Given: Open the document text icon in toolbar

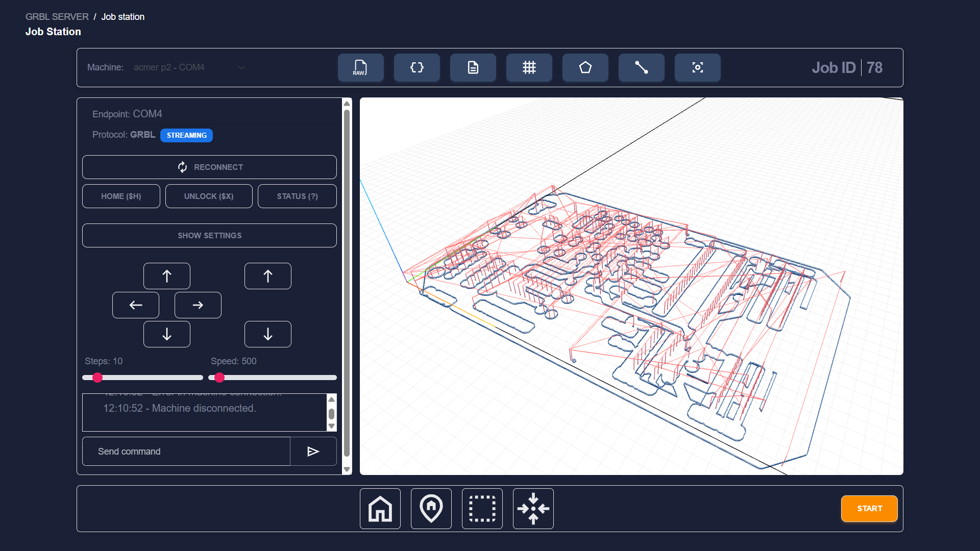Looking at the screenshot, I should (x=473, y=67).
